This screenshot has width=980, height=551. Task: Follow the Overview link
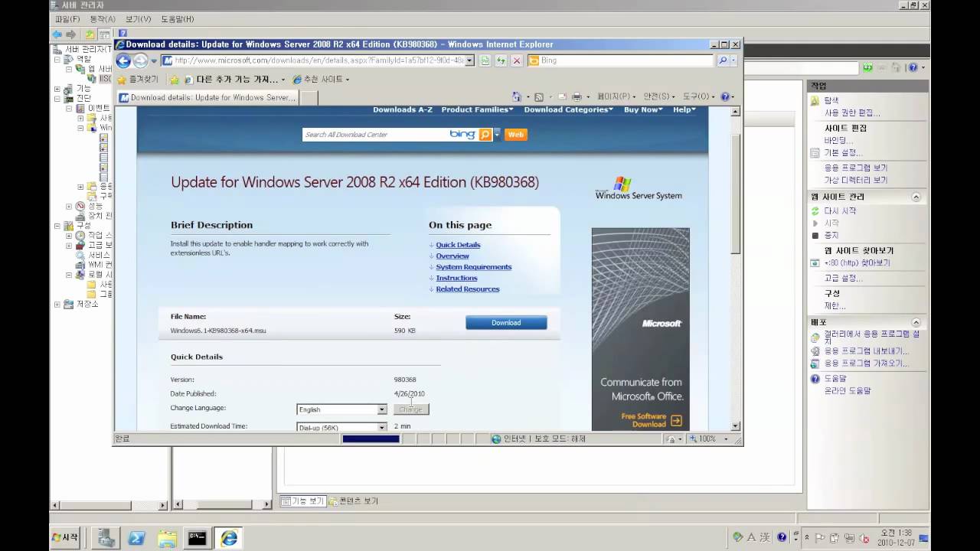pyautogui.click(x=452, y=256)
